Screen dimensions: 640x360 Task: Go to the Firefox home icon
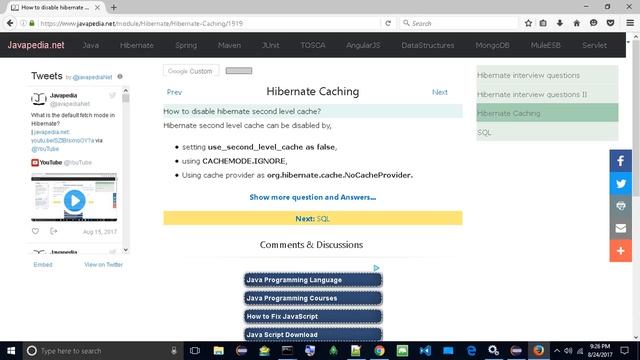pyautogui.click(x=576, y=23)
